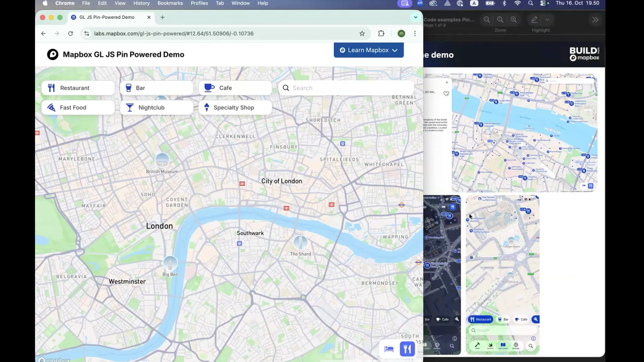This screenshot has width=644, height=362.
Task: Click the hotel bed icon at the map's bottom-right corner
Action: click(x=389, y=349)
